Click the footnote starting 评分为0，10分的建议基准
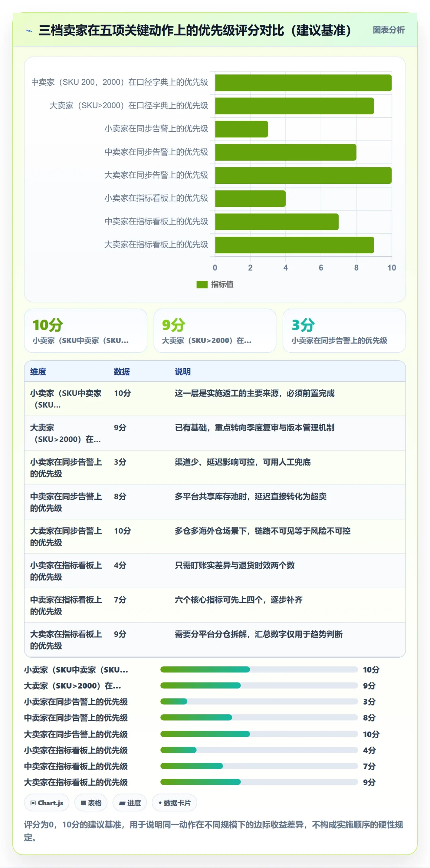430x868 pixels. pos(213,831)
